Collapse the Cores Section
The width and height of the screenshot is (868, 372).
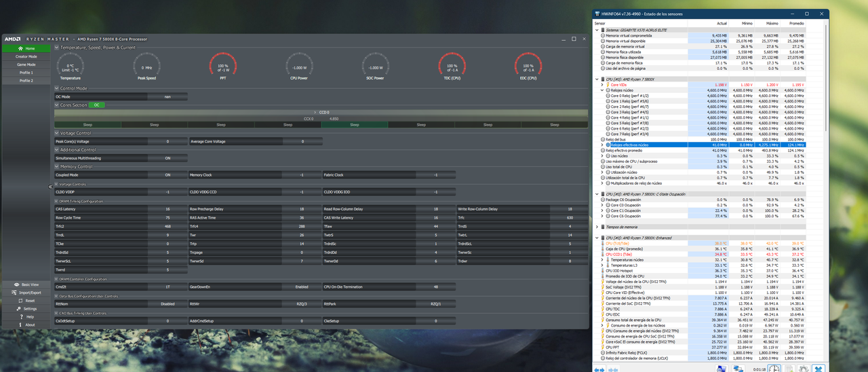[57, 105]
